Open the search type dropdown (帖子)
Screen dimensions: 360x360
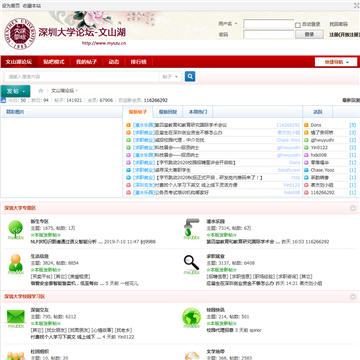[x=171, y=77]
